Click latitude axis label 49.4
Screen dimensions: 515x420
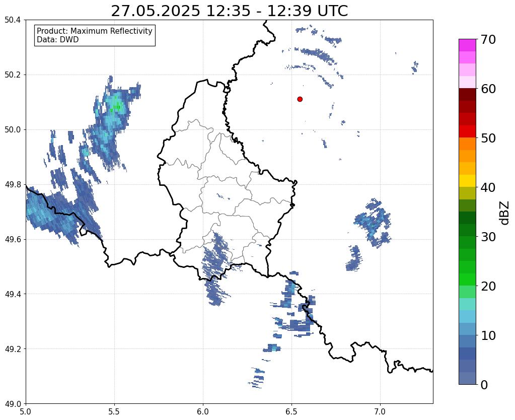click(x=13, y=294)
